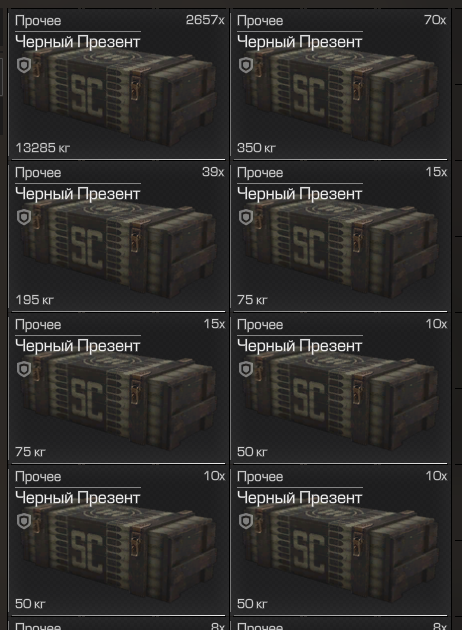Click the Прочее label on 70x lot
The height and width of the screenshot is (630, 462).
[260, 20]
